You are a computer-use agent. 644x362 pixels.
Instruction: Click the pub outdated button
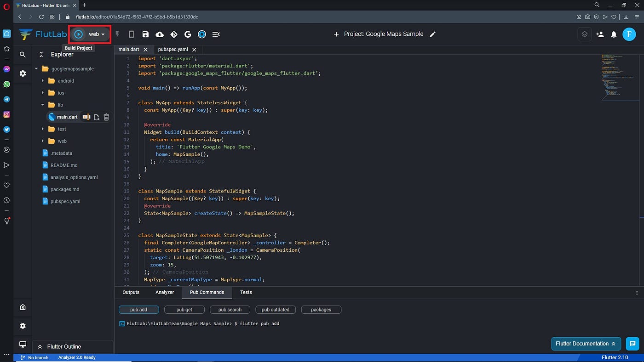pyautogui.click(x=276, y=310)
